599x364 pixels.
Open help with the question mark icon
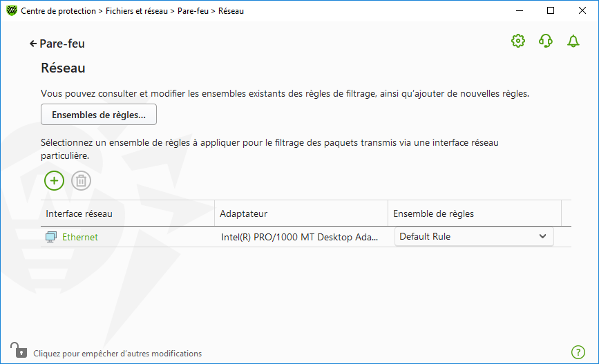pos(578,352)
